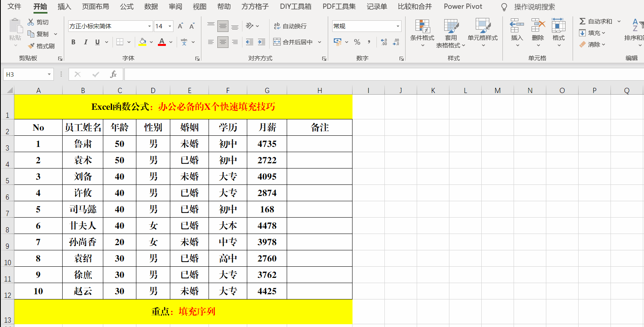Expand the font color dropdown arrow
This screenshot has width=644, height=327.
[171, 42]
